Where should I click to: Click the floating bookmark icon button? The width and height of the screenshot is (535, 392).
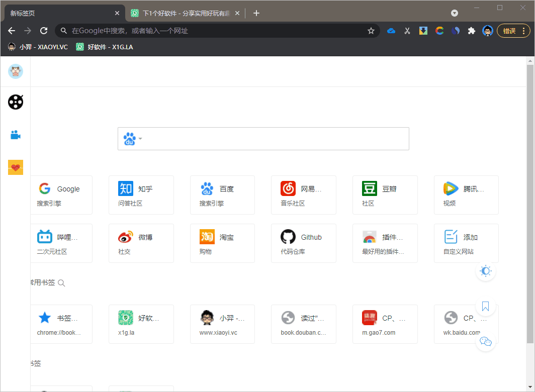click(485, 306)
